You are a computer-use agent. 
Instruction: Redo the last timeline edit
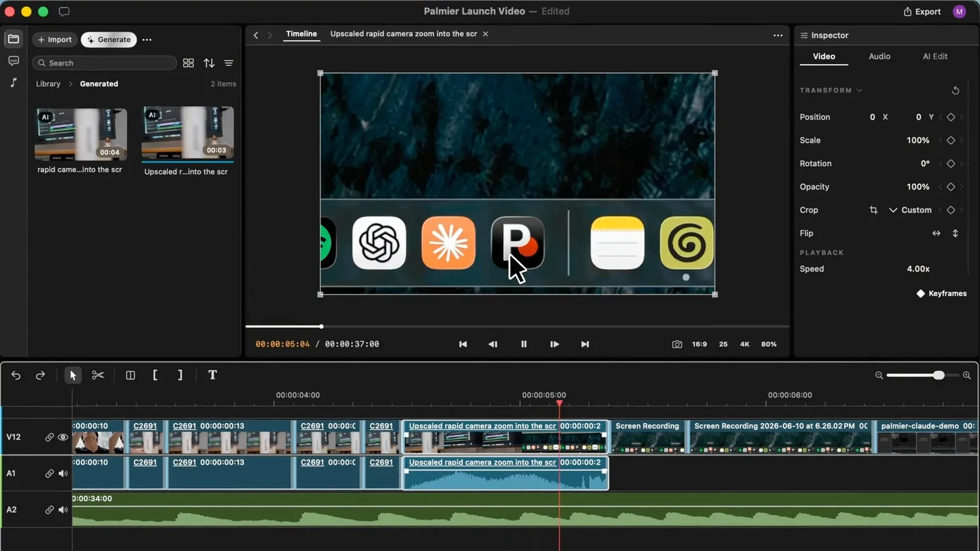click(x=40, y=375)
